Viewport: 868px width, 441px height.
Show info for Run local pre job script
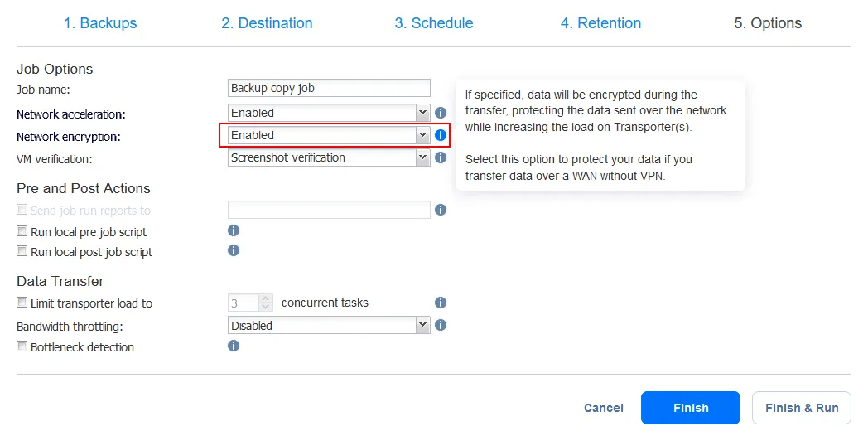coord(234,230)
